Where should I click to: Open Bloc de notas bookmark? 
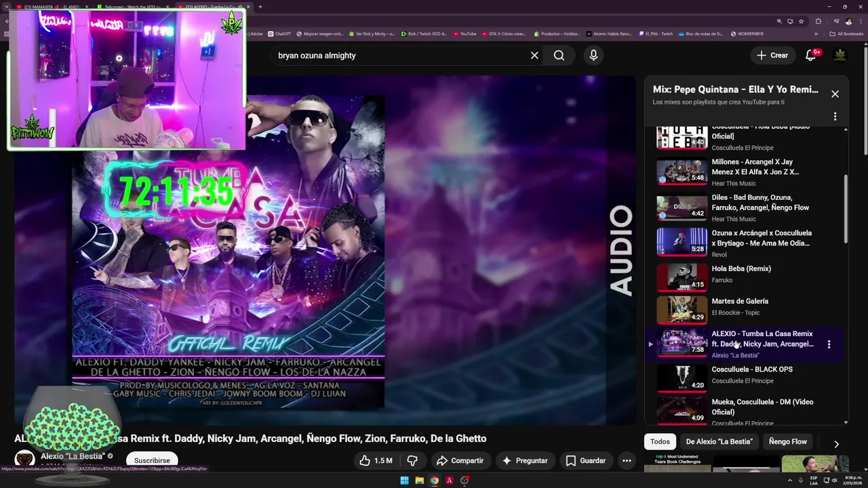[701, 33]
